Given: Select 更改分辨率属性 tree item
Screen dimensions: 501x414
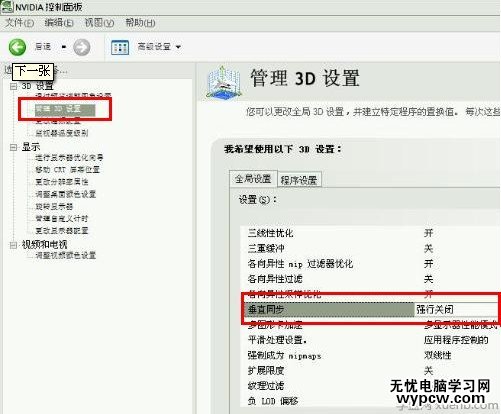Looking at the screenshot, I should (x=62, y=182).
